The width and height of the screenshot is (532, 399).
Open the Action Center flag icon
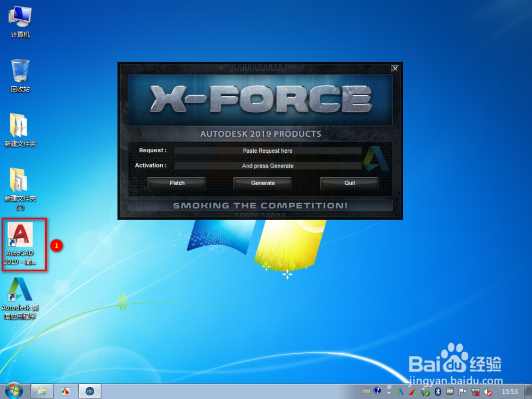point(463,392)
